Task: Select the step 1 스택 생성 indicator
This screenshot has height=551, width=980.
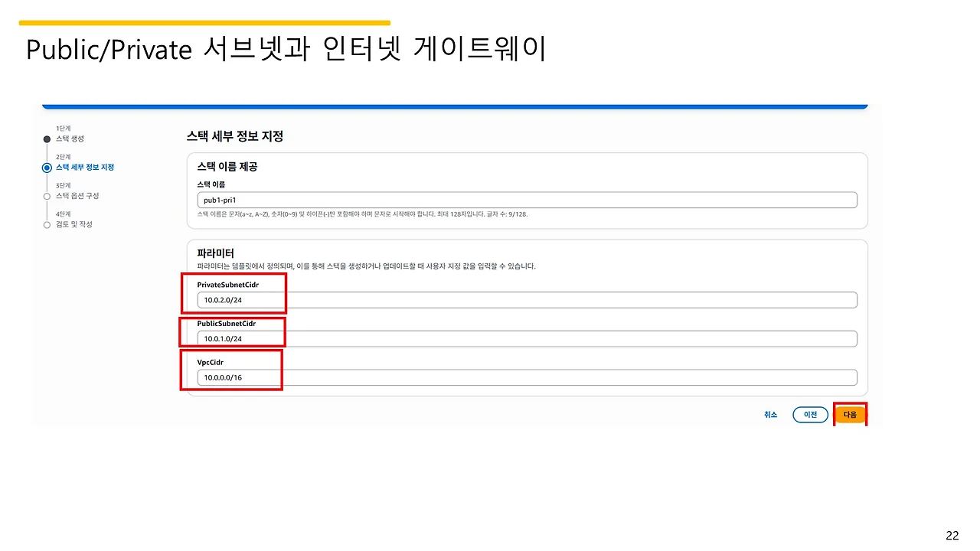Action: pyautogui.click(x=47, y=139)
